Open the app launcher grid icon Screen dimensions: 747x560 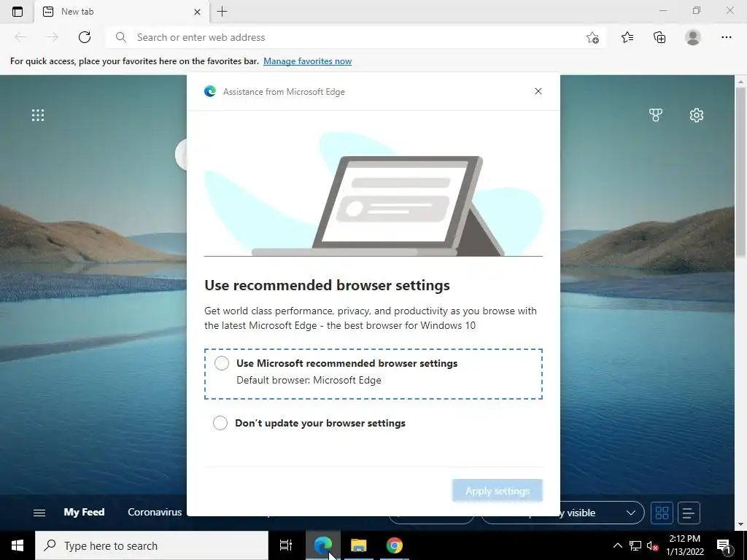coord(38,115)
